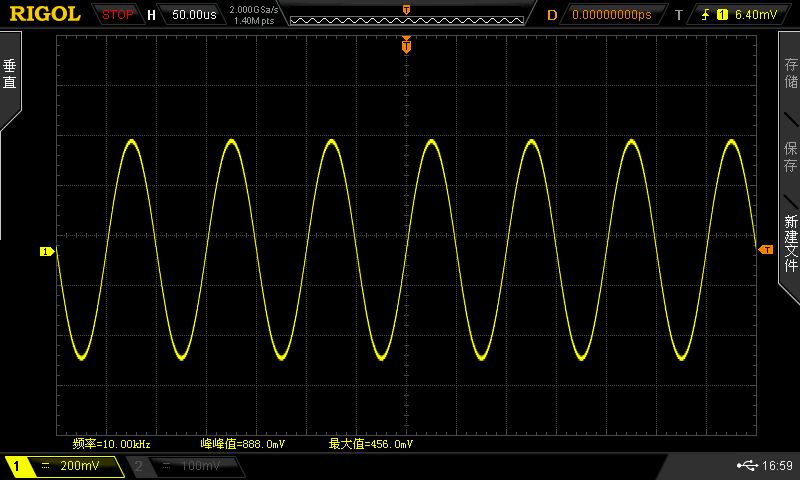
Task: Click the orange trigger position marker above the grid
Action: (x=406, y=45)
